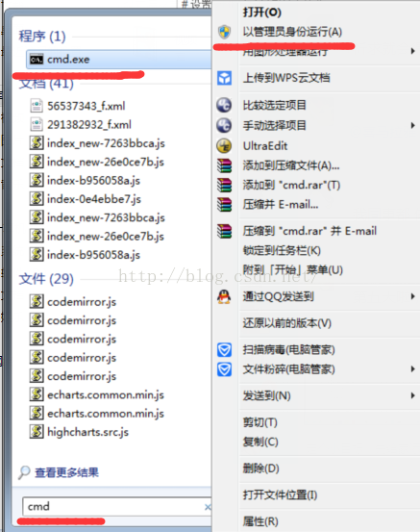Screen dimensions: 420x532
Task: Open the 查看更多结果 link
Action: pos(66,472)
